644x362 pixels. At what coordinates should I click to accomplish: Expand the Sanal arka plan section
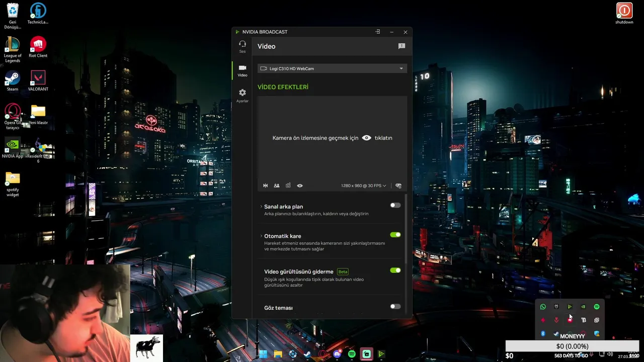pos(261,207)
